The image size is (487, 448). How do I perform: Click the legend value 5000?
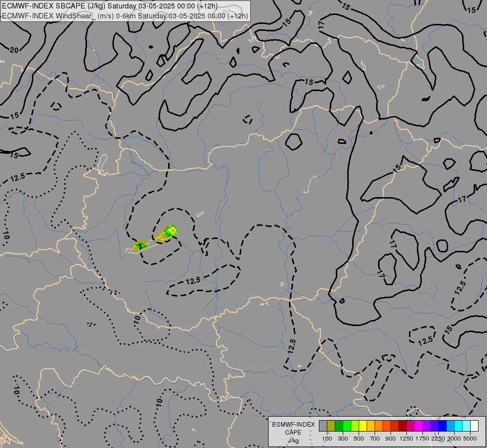470,439
